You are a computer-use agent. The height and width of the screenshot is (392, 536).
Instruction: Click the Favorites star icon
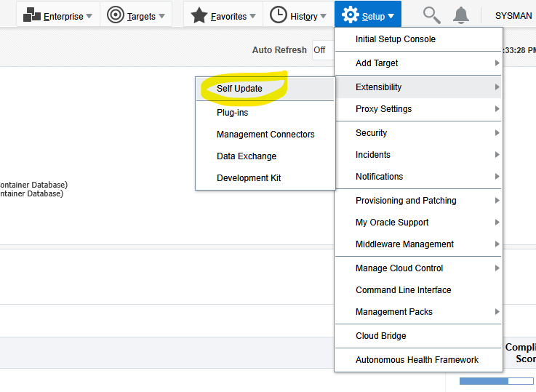coord(199,15)
